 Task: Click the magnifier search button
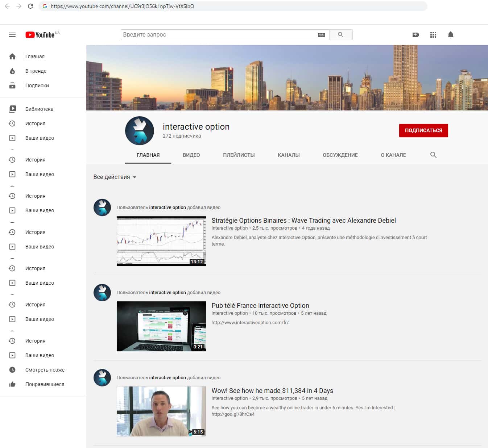point(341,35)
